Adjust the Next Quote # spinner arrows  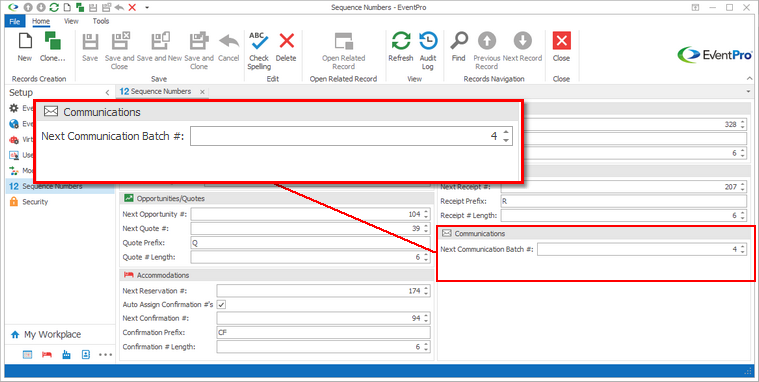[x=426, y=229]
